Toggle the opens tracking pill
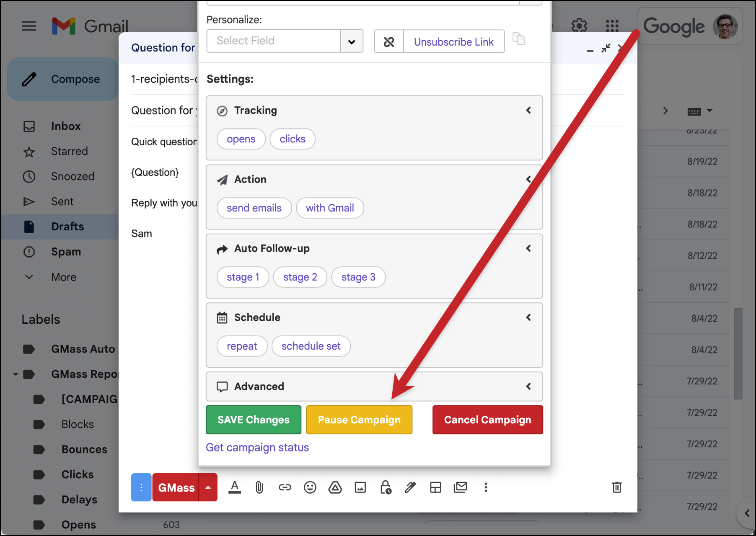The width and height of the screenshot is (756, 536). (x=241, y=139)
